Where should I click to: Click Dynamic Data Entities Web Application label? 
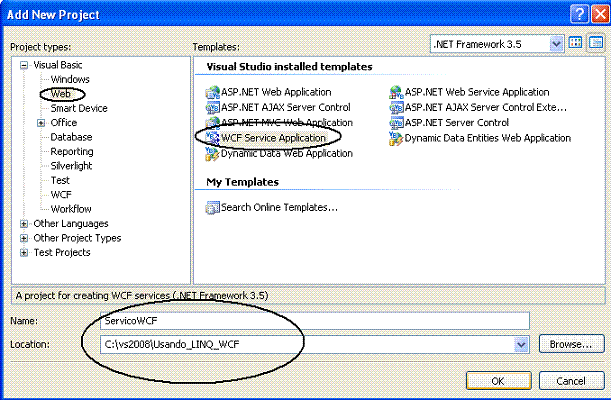(x=487, y=138)
